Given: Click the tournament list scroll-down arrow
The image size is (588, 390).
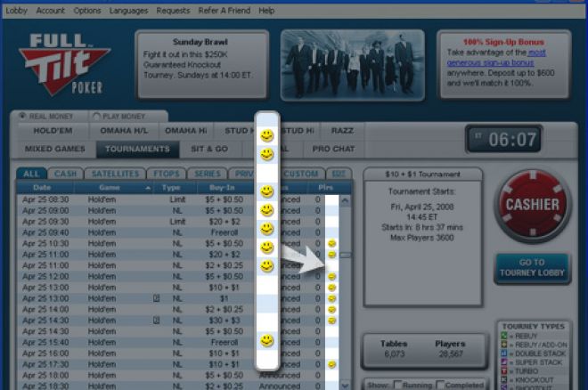Looking at the screenshot, I should pos(345,386).
